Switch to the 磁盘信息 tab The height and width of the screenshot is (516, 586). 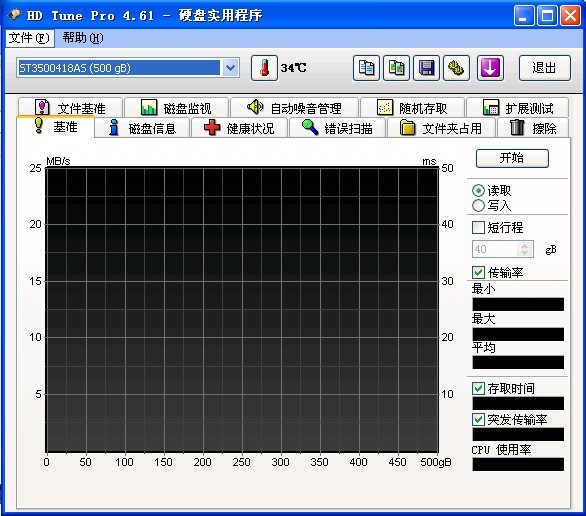(142, 128)
